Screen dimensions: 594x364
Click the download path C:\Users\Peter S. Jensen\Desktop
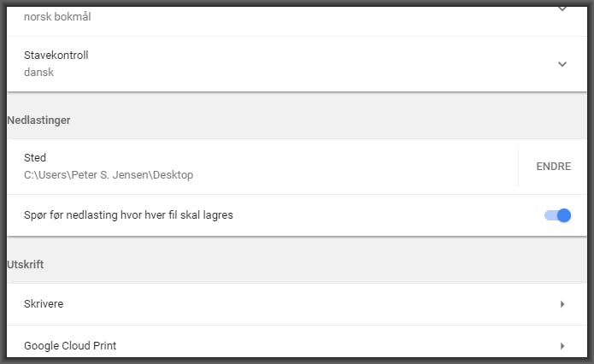click(109, 175)
